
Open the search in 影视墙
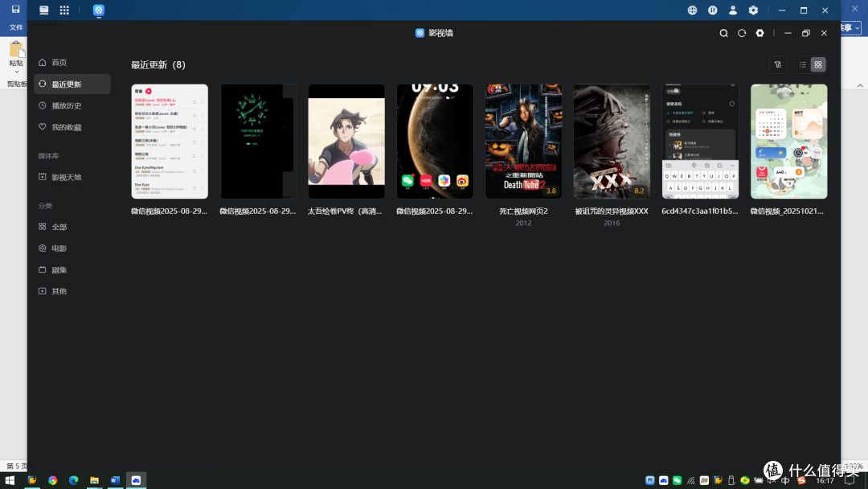(x=723, y=33)
